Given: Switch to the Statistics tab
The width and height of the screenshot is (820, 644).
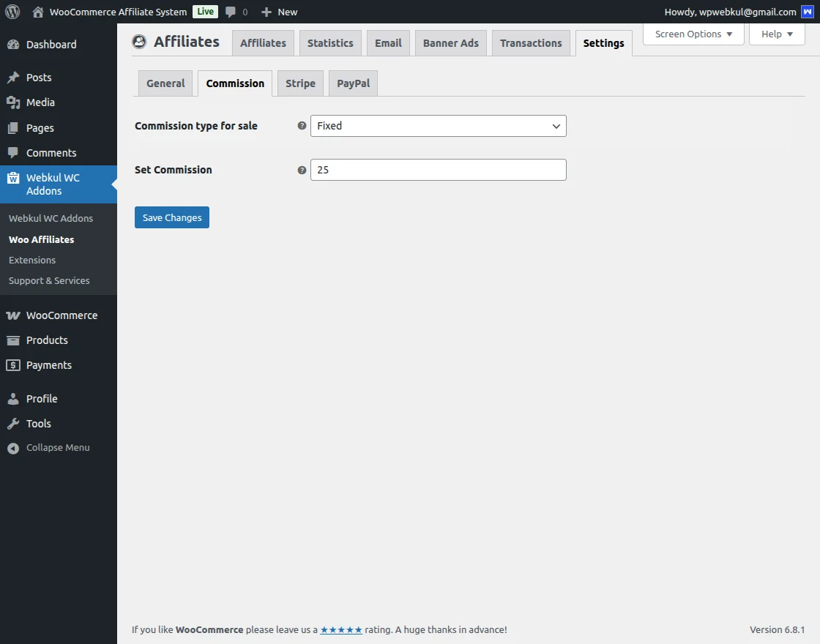Looking at the screenshot, I should [x=330, y=43].
